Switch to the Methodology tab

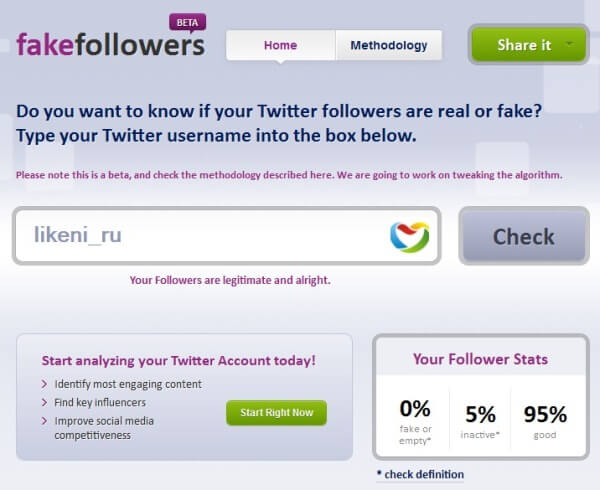click(388, 45)
